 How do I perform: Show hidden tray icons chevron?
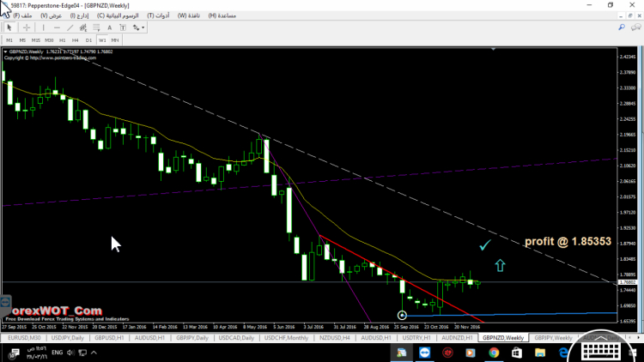point(94,353)
